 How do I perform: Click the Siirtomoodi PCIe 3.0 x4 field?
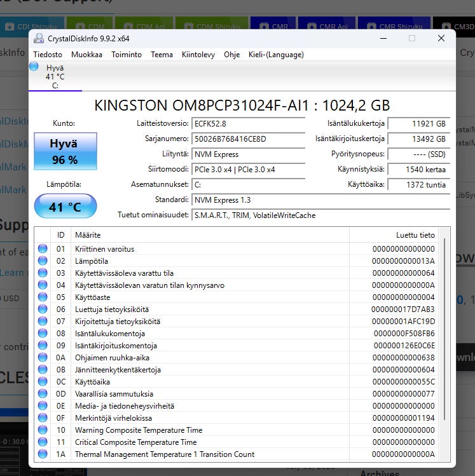tap(248, 170)
